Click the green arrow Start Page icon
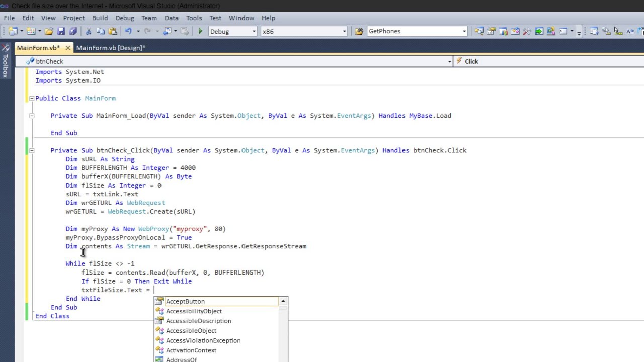 (x=539, y=31)
